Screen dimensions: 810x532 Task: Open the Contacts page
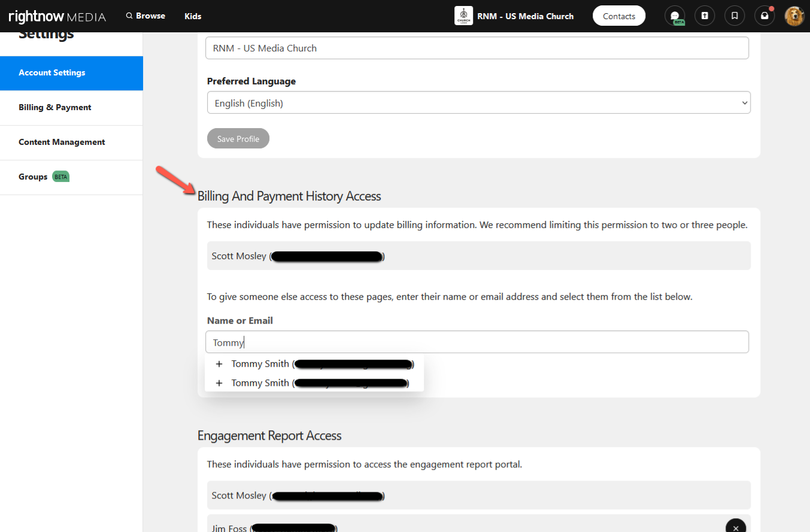(618, 16)
